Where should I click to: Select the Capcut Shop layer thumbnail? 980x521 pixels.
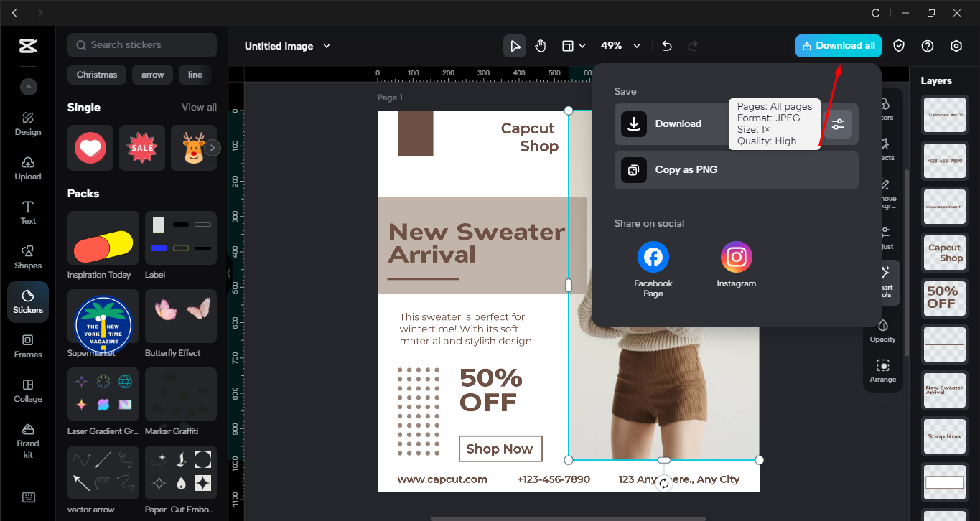coord(944,253)
